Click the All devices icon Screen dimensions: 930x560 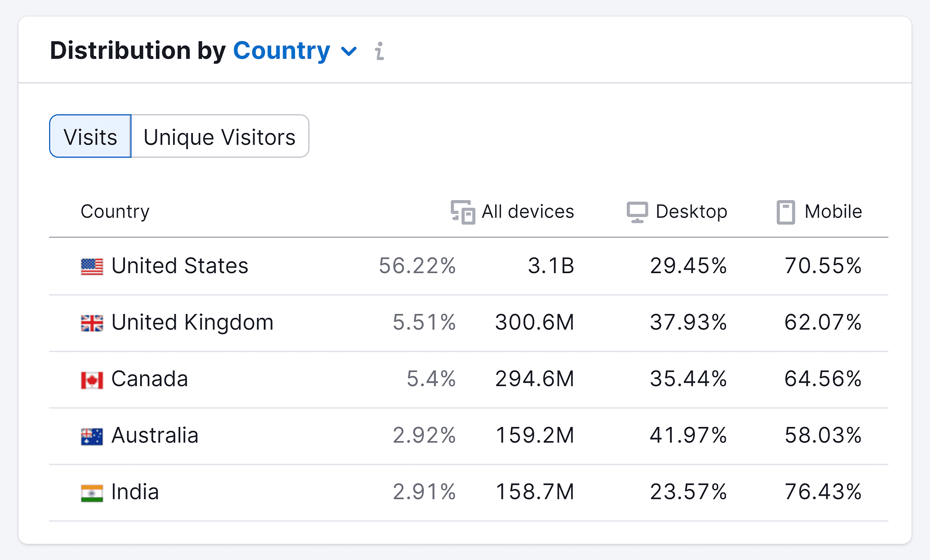[x=463, y=212]
